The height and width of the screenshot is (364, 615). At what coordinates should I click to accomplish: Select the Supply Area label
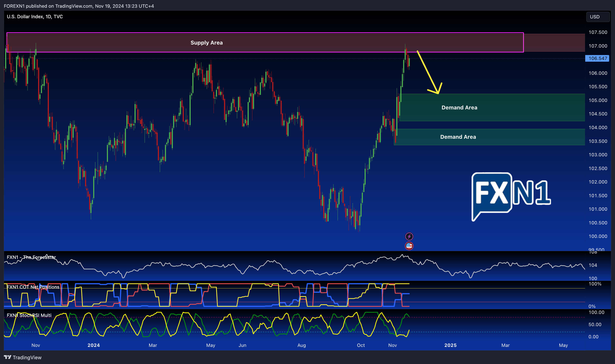pyautogui.click(x=206, y=43)
